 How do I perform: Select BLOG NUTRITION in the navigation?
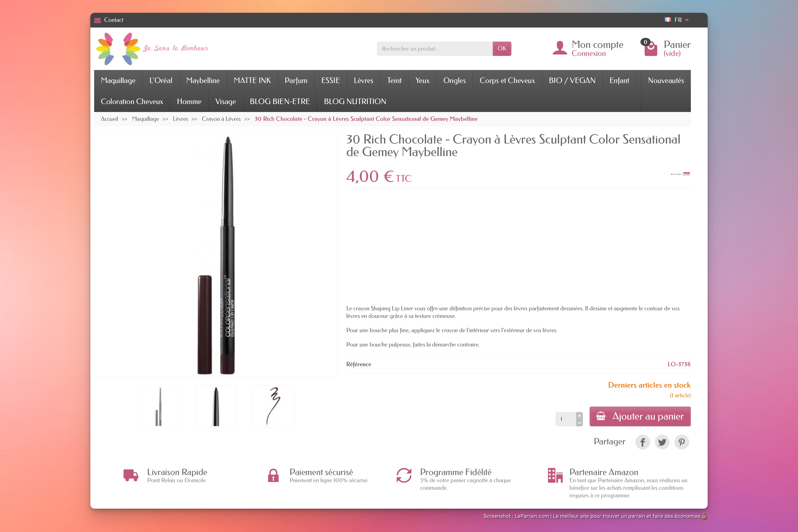point(355,101)
